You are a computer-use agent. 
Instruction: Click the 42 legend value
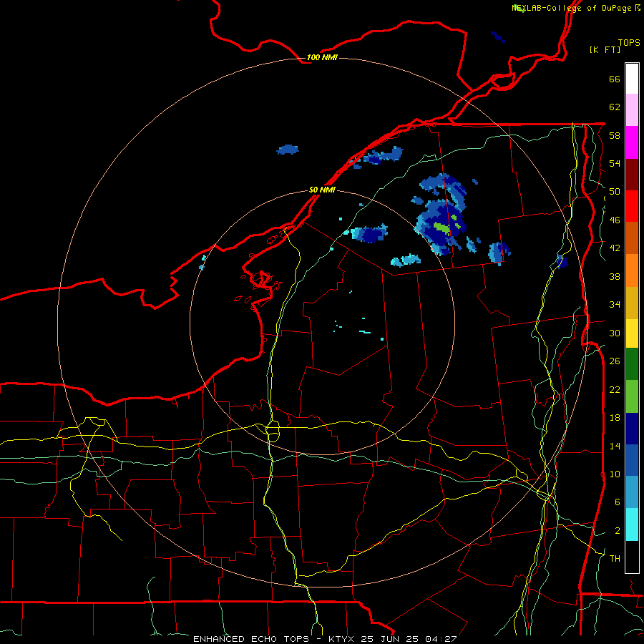[x=615, y=248]
